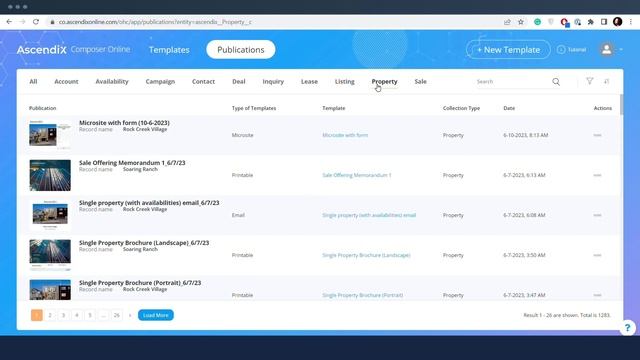Click the Microsite with form (10-6-2023) title
The height and width of the screenshot is (360, 640).
tap(124, 122)
